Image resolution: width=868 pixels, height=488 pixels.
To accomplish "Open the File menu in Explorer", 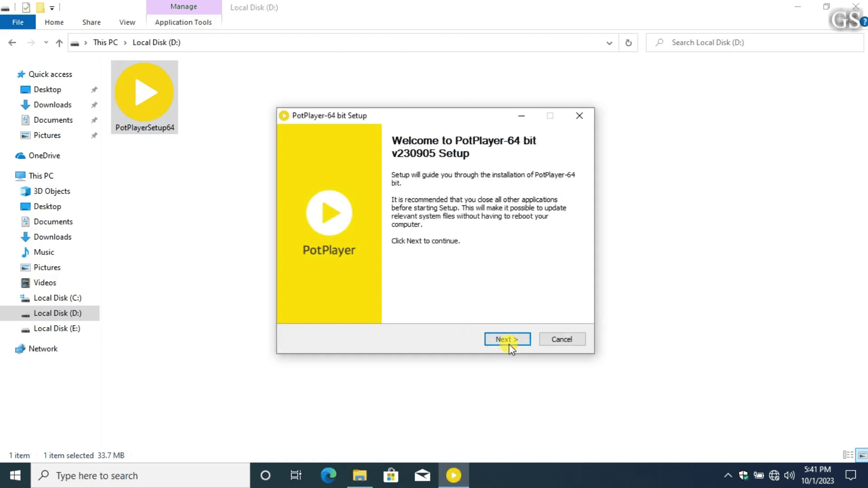I will coord(18,22).
